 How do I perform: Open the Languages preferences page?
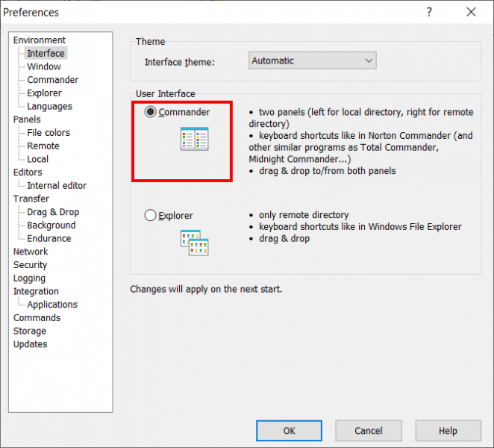pos(49,106)
